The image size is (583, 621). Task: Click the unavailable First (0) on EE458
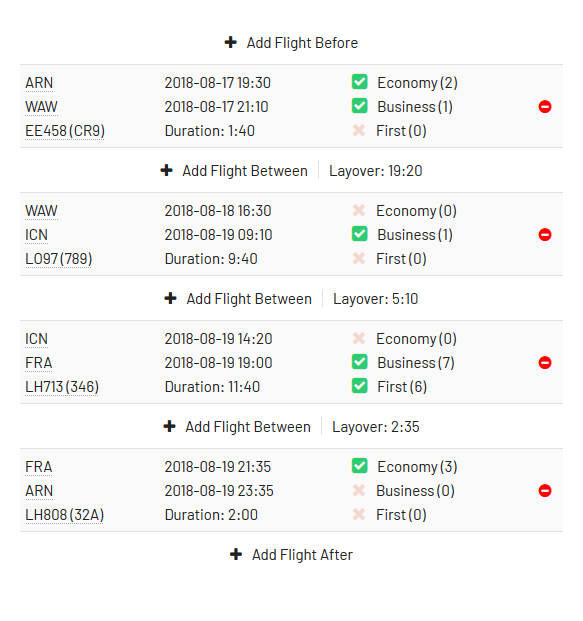point(401,131)
